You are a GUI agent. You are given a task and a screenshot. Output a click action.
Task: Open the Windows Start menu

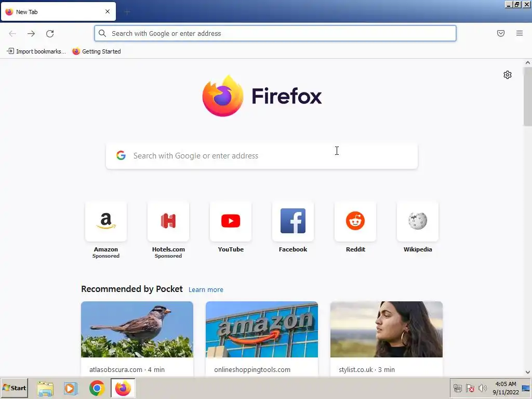pyautogui.click(x=15, y=388)
